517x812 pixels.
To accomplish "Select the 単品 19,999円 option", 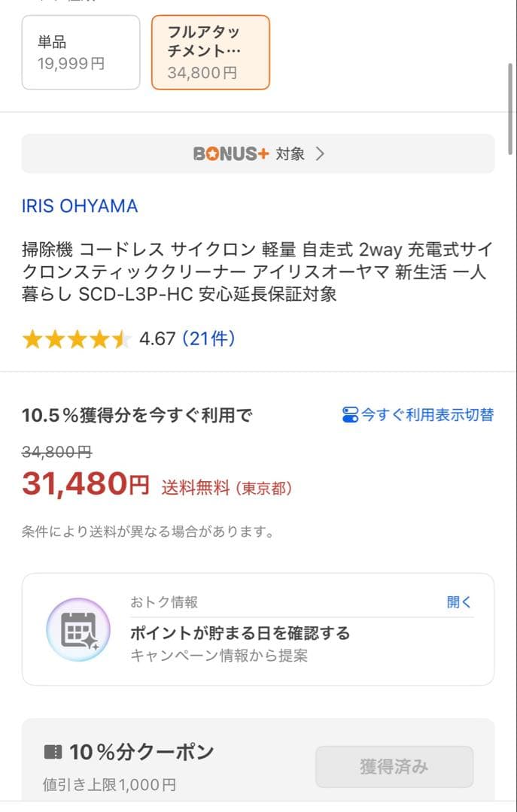I will [x=81, y=52].
